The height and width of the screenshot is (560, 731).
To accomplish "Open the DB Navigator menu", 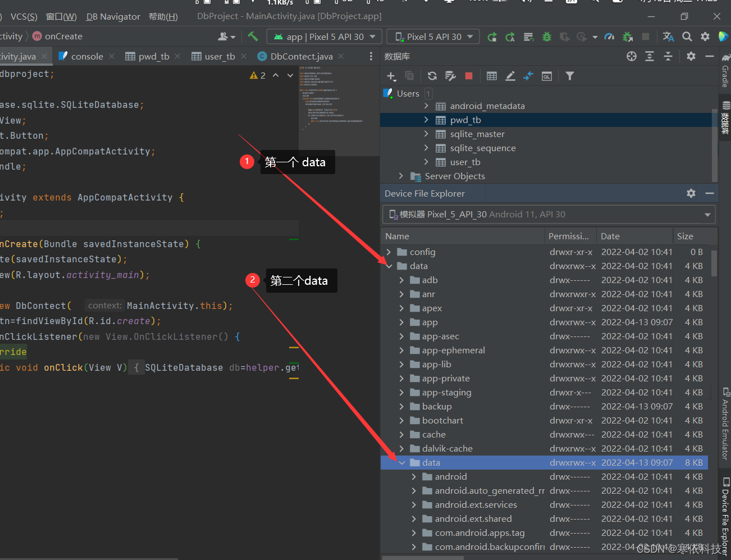I will (x=113, y=17).
